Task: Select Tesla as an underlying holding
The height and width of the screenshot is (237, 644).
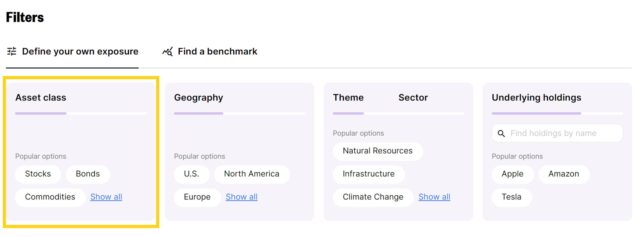Action: 511,197
